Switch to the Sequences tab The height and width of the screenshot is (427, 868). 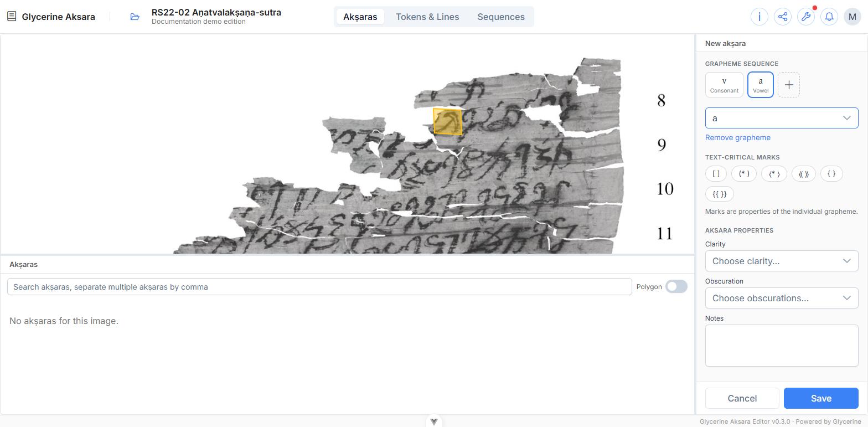[x=501, y=17]
